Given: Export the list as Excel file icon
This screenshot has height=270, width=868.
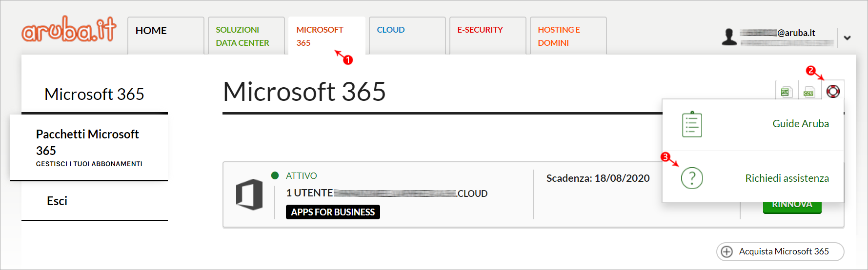Looking at the screenshot, I should [786, 92].
